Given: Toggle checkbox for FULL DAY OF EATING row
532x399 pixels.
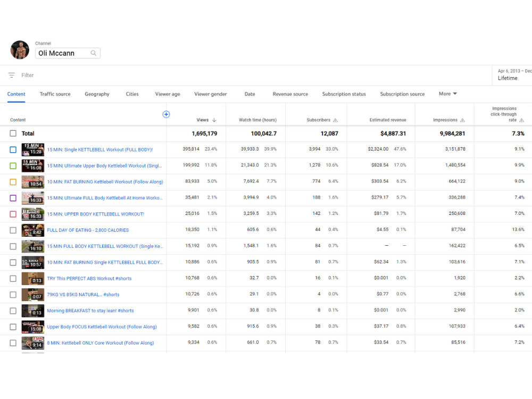Looking at the screenshot, I should (x=13, y=230).
